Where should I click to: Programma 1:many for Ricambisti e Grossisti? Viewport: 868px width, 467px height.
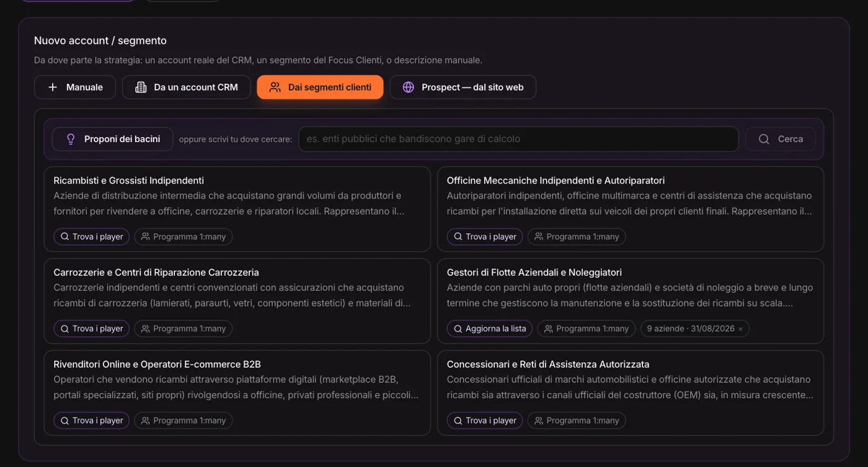pyautogui.click(x=183, y=236)
